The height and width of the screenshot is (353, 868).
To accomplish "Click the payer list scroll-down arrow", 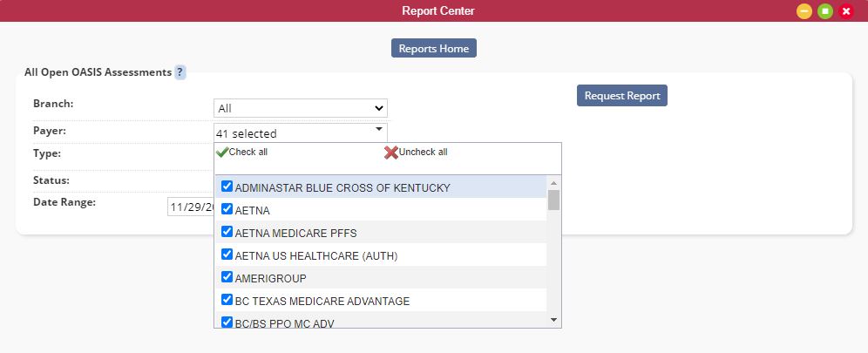I will [x=553, y=320].
